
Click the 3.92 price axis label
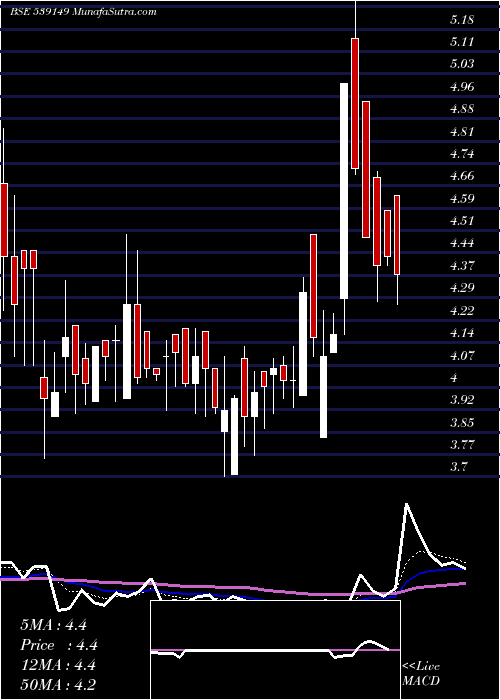click(x=462, y=400)
